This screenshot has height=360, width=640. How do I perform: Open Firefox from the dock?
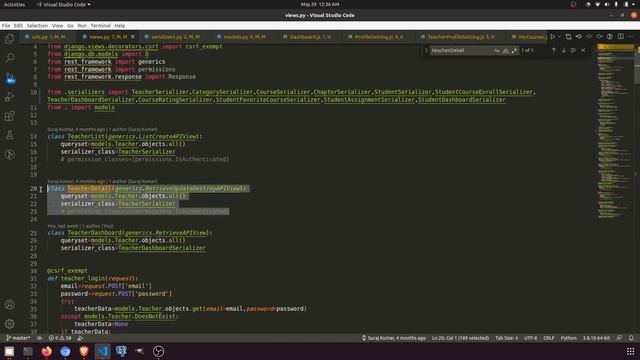(47, 351)
